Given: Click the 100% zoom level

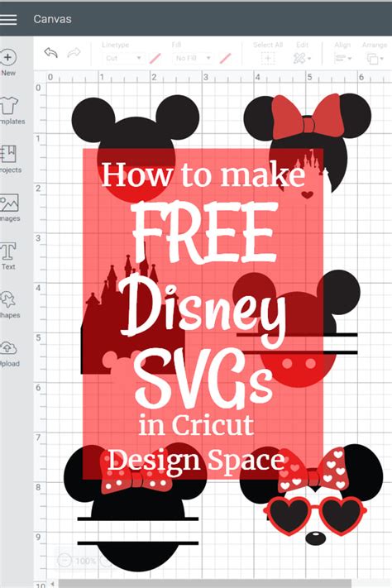Looking at the screenshot, I should coord(85,561).
